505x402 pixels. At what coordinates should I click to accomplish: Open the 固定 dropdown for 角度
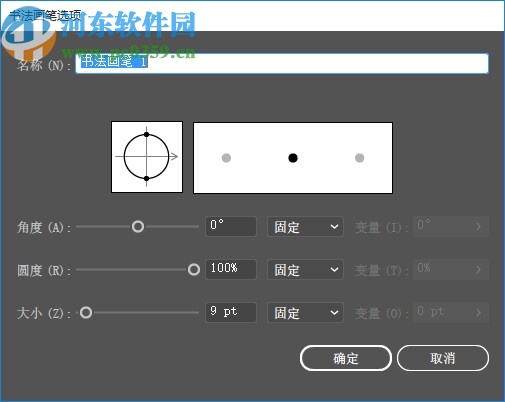tap(305, 227)
